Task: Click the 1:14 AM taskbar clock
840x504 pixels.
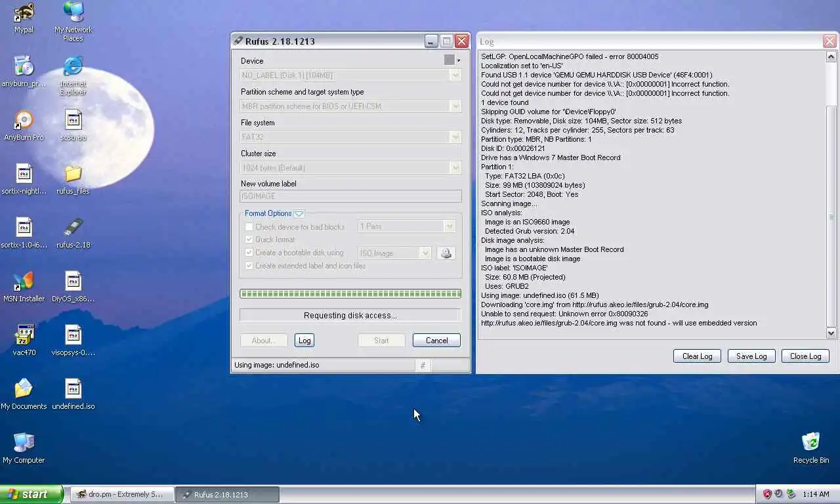Action: click(x=816, y=494)
